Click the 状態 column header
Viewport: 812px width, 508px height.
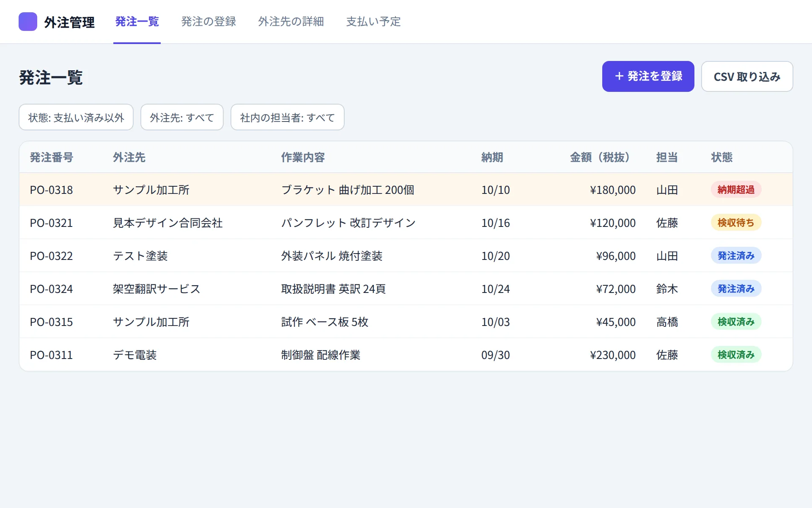(x=722, y=157)
